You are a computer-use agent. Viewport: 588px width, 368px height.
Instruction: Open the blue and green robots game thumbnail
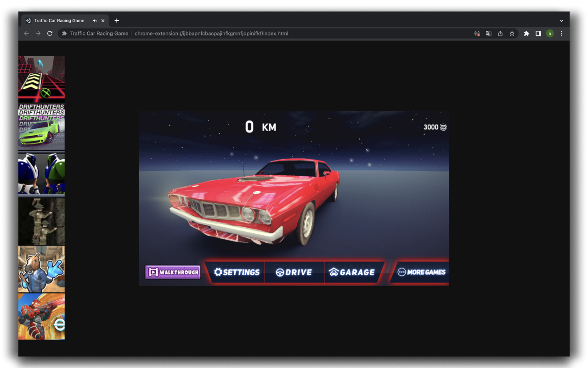pyautogui.click(x=41, y=174)
